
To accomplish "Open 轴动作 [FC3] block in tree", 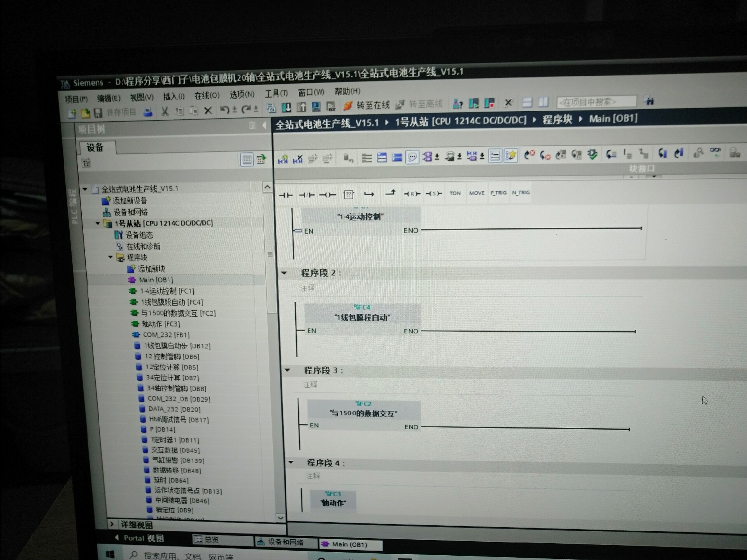I will 160,324.
